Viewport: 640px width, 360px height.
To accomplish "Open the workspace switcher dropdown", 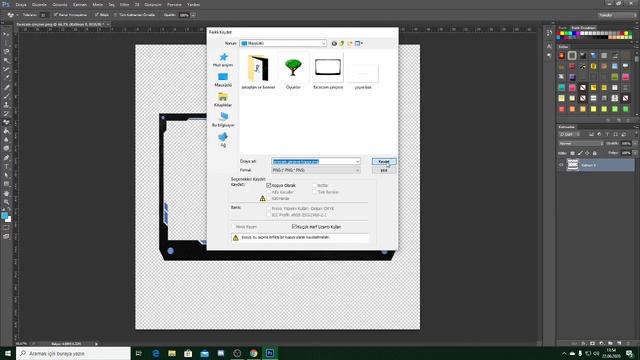I will click(617, 15).
